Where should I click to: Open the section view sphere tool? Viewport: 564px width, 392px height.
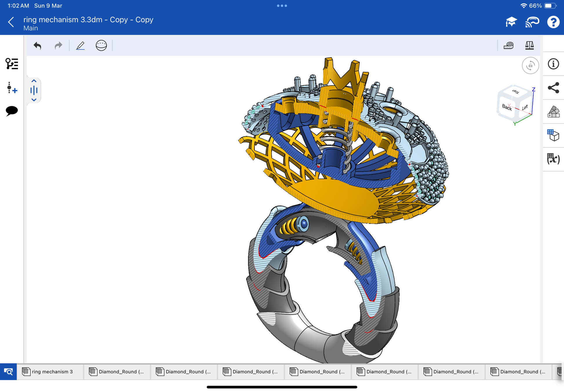pyautogui.click(x=101, y=46)
